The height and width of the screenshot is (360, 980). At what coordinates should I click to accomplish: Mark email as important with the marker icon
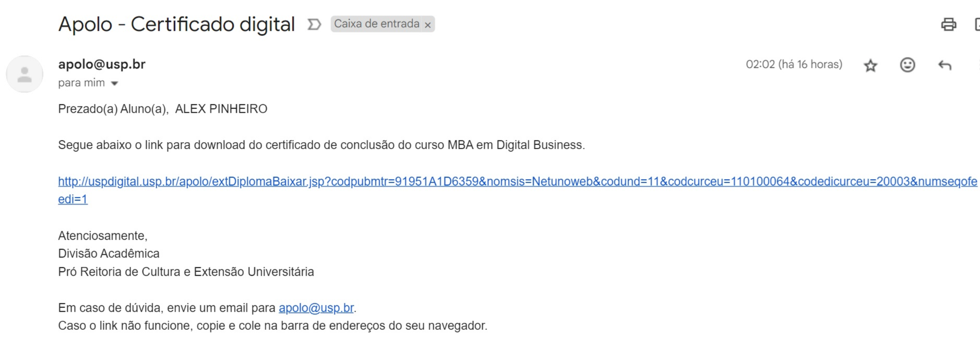point(314,25)
